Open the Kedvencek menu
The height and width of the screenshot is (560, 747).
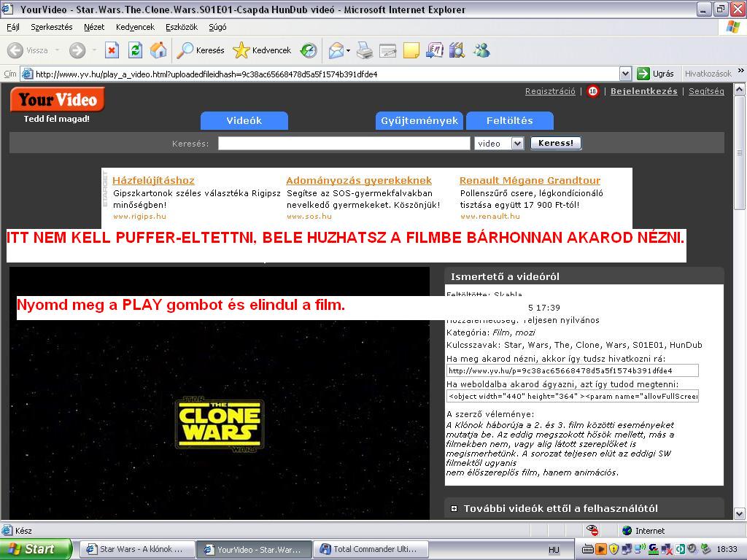tap(135, 27)
